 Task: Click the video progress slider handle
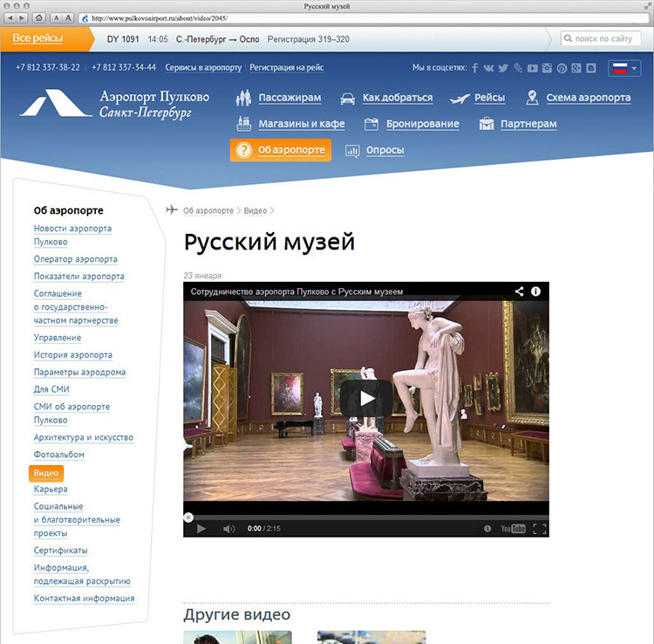click(x=188, y=517)
